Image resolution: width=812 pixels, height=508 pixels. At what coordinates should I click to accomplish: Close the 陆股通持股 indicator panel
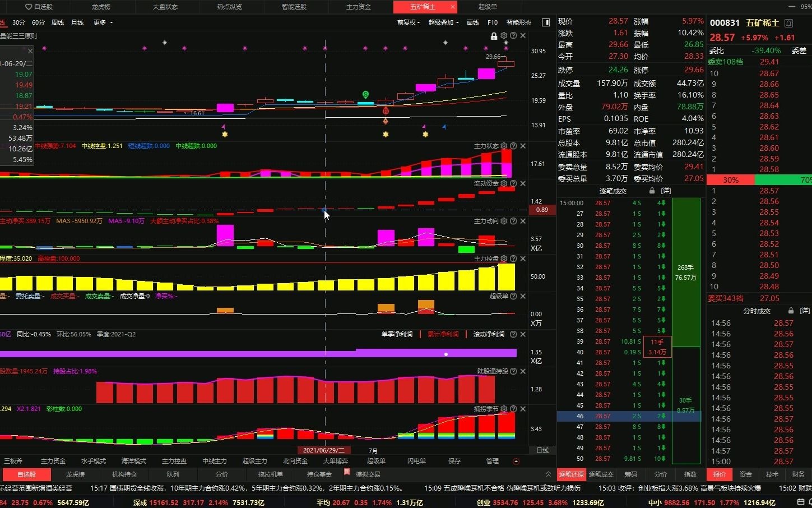(523, 371)
